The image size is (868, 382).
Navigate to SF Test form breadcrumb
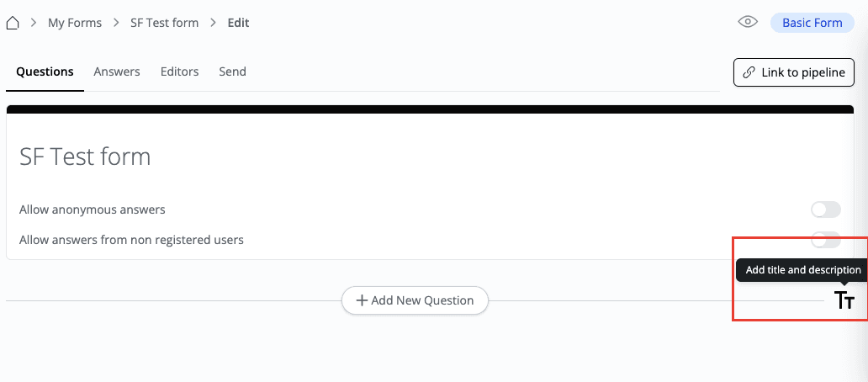point(164,23)
